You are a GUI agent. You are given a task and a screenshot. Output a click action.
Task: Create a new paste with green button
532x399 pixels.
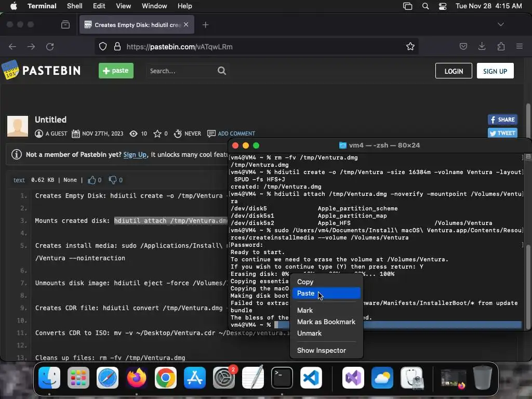point(116,71)
